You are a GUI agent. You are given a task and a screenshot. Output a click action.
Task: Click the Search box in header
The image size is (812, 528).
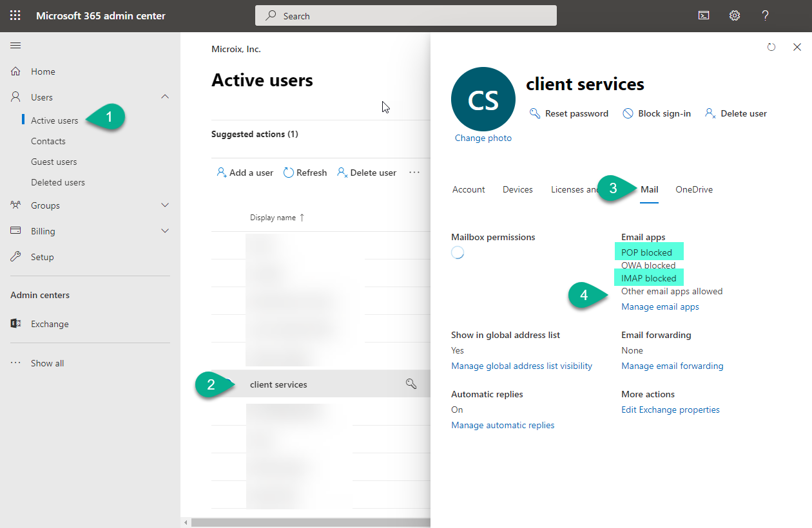[406, 16]
